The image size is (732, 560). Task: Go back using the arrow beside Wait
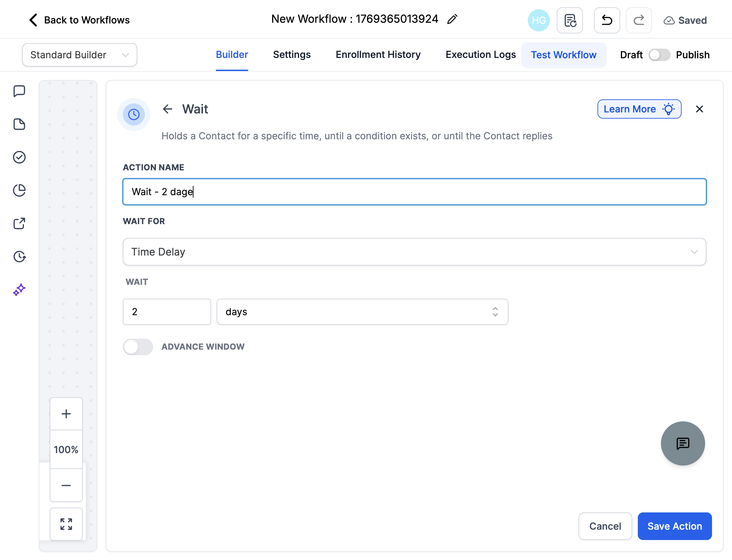point(168,109)
